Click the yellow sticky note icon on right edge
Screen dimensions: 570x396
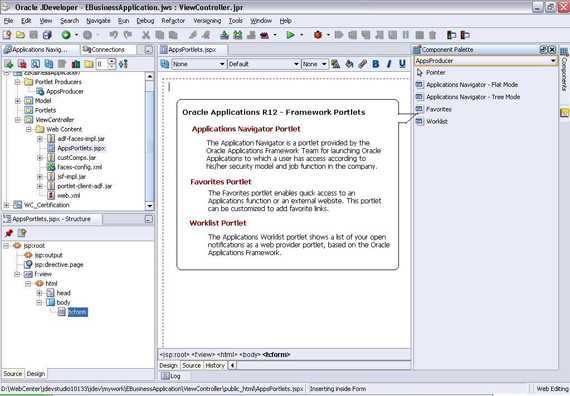[x=565, y=113]
